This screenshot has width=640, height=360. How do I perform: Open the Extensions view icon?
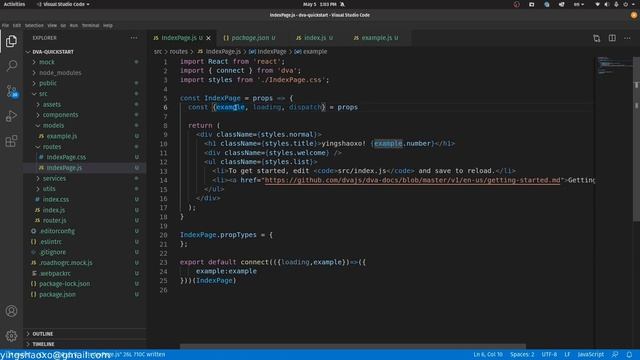click(11, 141)
